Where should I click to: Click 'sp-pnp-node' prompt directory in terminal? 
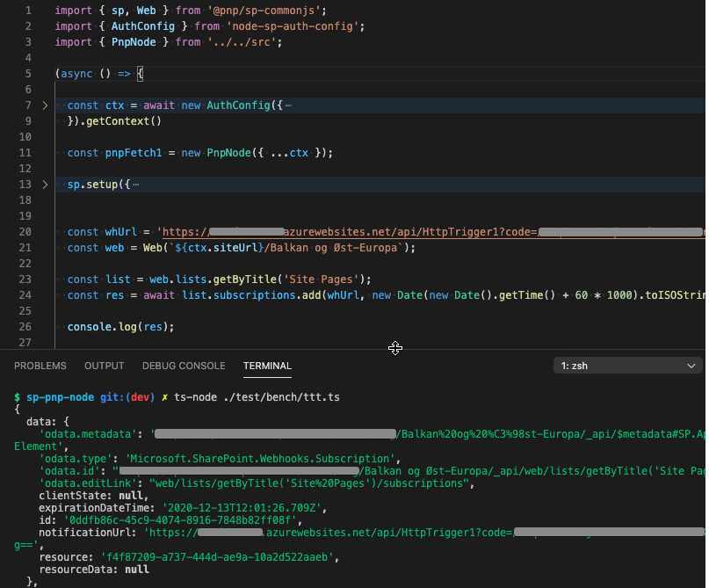60,397
